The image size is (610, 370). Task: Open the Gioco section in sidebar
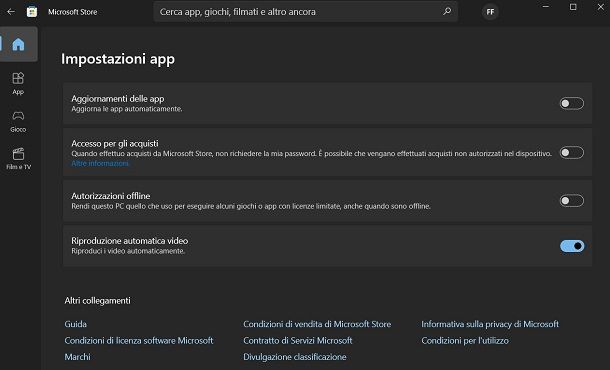tap(18, 122)
